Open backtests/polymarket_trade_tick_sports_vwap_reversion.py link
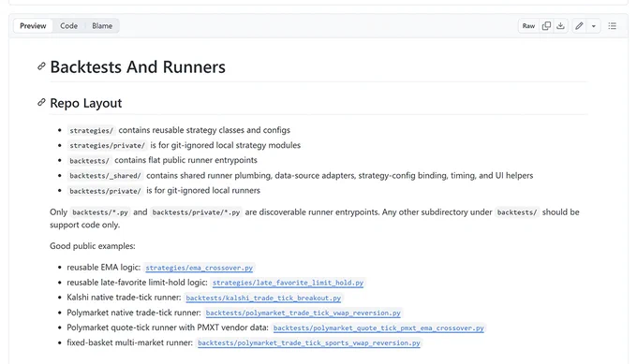637x364 pixels. coord(309,342)
